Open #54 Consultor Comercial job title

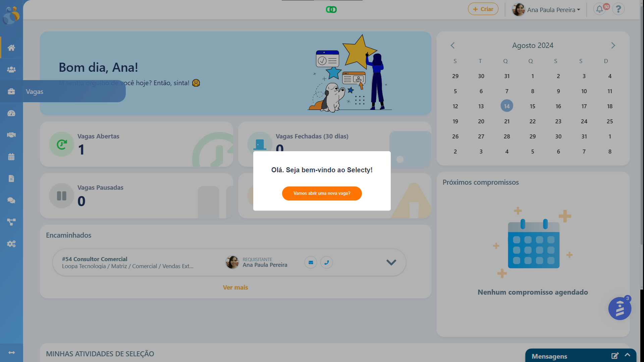95,259
